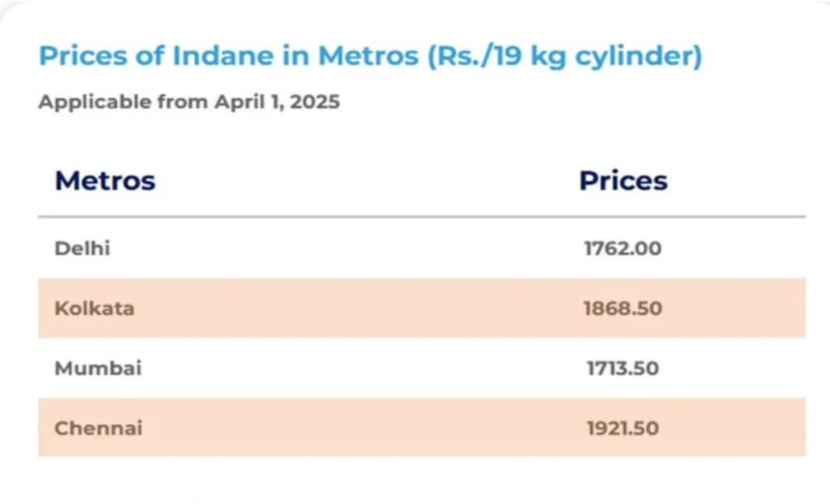Select the Kolkata row label
The width and height of the screenshot is (830, 504).
(x=94, y=308)
